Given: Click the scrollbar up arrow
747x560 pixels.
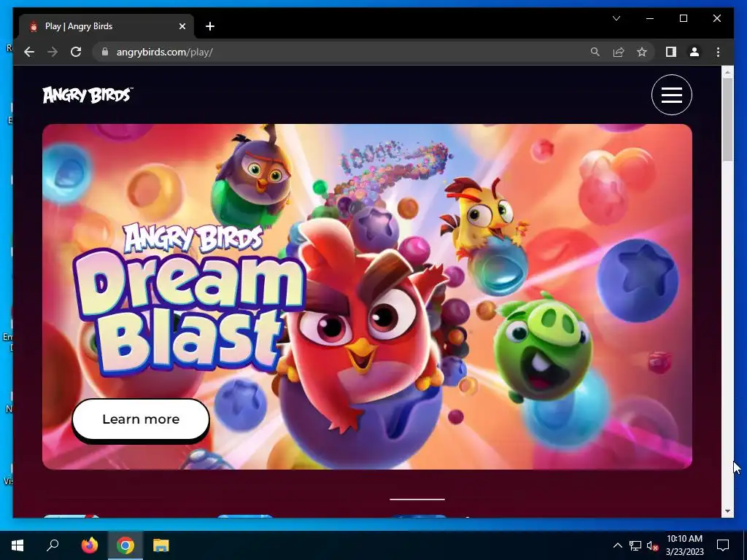Looking at the screenshot, I should coord(727,72).
